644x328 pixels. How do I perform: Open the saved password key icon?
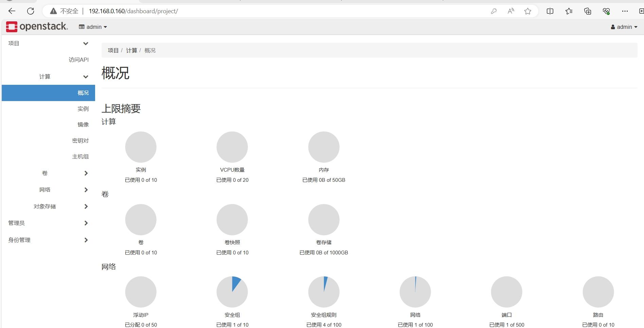494,11
